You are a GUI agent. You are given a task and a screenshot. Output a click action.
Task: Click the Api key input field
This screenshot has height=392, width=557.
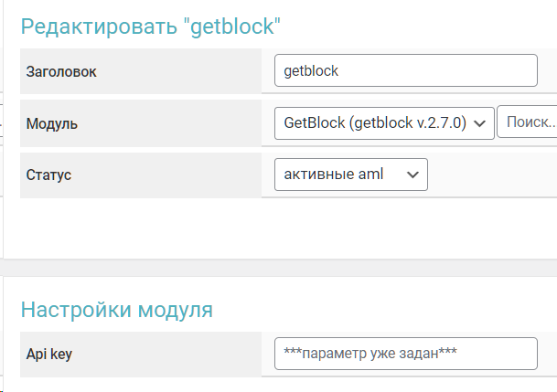point(405,354)
